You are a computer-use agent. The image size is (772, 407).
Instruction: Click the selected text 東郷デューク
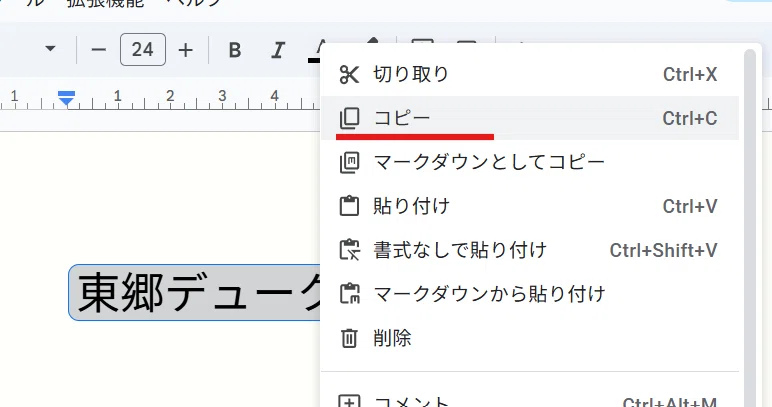pyautogui.click(x=195, y=293)
